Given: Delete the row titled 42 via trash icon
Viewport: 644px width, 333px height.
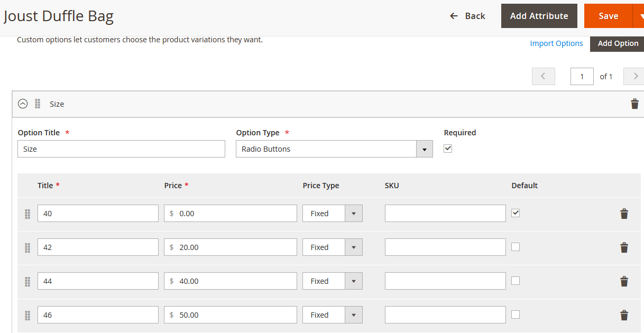Looking at the screenshot, I should (624, 247).
